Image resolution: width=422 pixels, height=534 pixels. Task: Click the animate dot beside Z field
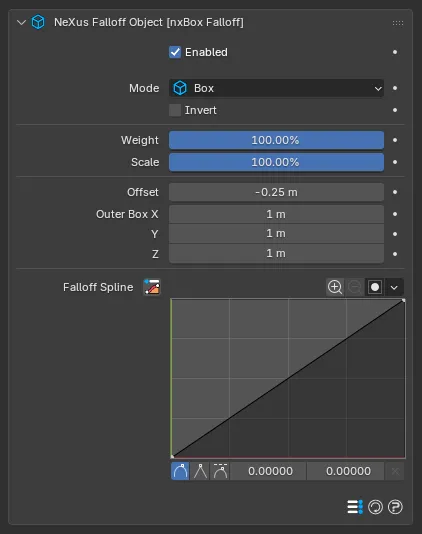395,254
